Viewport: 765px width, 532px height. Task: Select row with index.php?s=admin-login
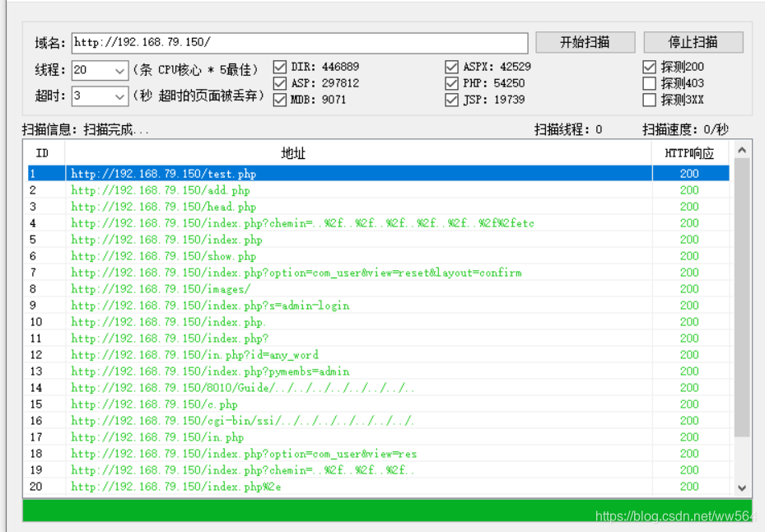tap(378, 306)
